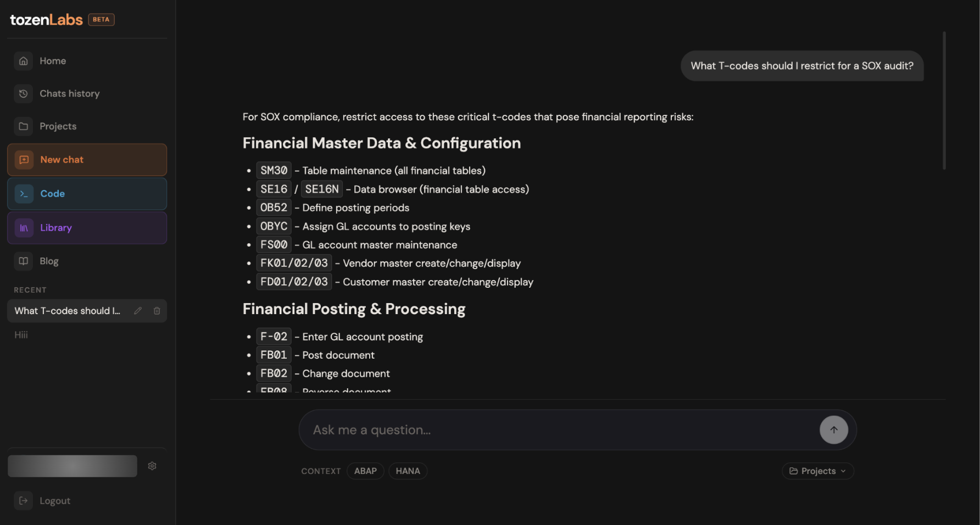Click the FK01/02/03 code tag

pos(294,263)
